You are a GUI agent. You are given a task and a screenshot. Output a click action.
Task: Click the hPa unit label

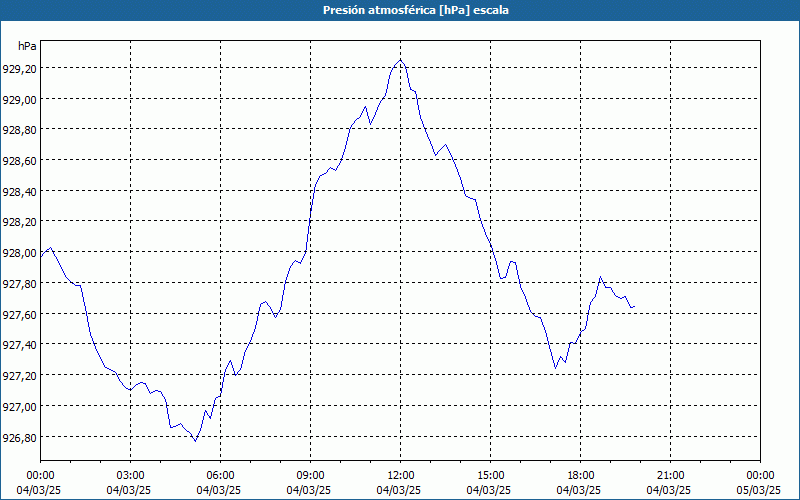[27, 46]
